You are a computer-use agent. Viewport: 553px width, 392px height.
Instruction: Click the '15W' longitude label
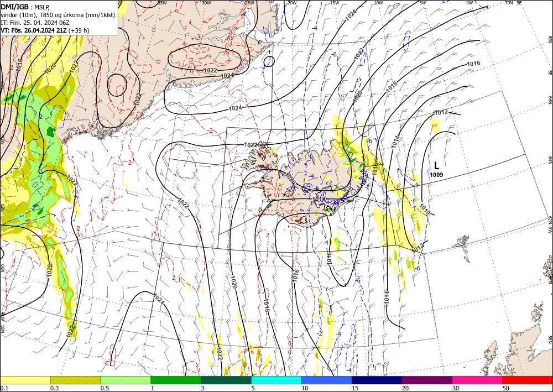coord(335,3)
